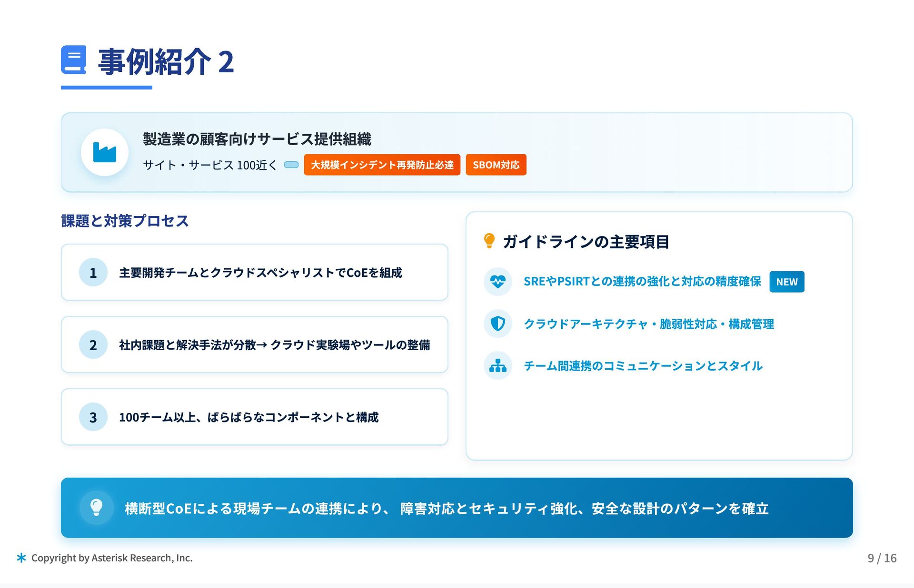Click the 事例紹介 2 slide title

pyautogui.click(x=166, y=62)
